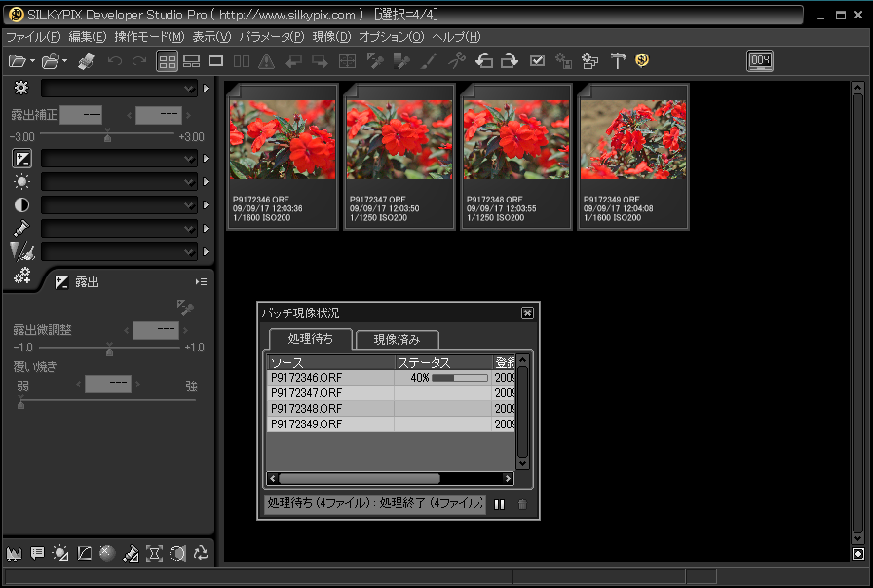The width and height of the screenshot is (873, 588).
Task: Click the color paint tube icon
Action: [21, 228]
